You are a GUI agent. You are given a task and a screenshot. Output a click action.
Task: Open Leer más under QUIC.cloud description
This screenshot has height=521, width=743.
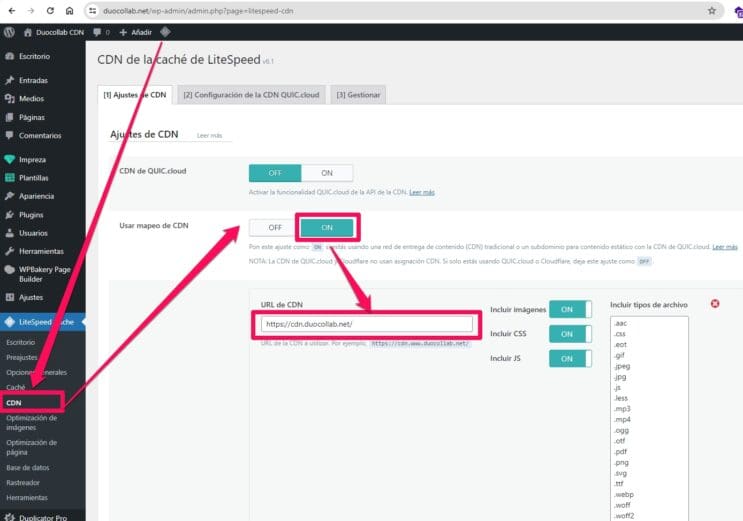pos(422,192)
